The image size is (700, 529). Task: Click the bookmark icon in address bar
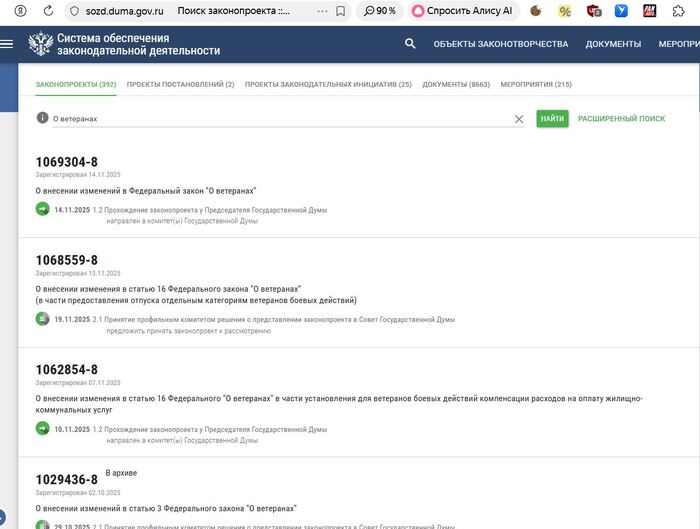click(341, 11)
